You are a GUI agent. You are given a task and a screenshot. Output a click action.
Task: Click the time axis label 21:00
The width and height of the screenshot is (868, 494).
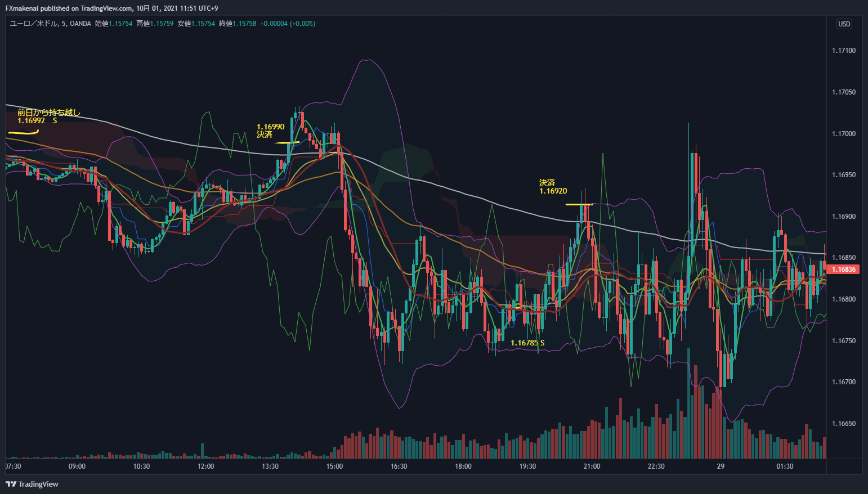tap(592, 466)
